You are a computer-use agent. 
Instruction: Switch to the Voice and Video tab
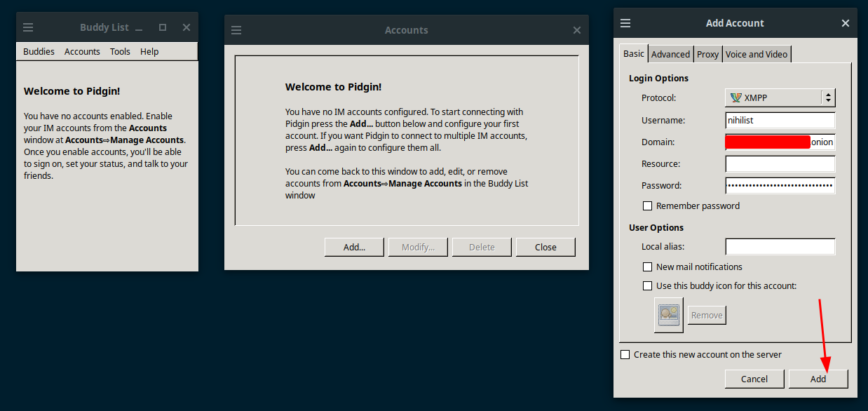tap(757, 54)
